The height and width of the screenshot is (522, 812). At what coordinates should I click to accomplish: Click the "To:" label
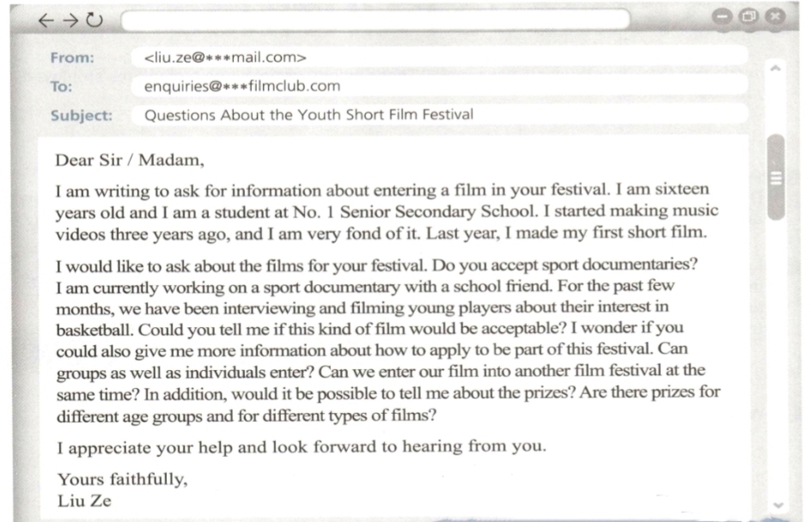[x=62, y=86]
